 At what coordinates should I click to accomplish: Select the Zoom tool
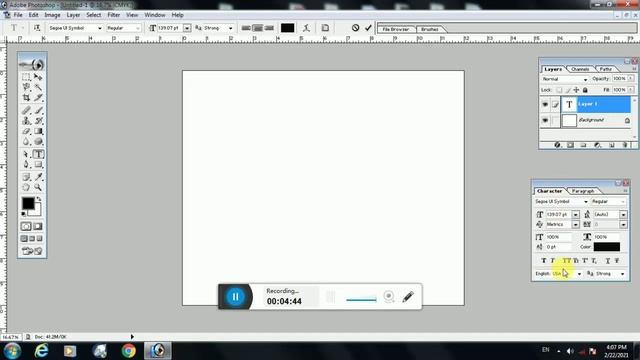[x=38, y=187]
